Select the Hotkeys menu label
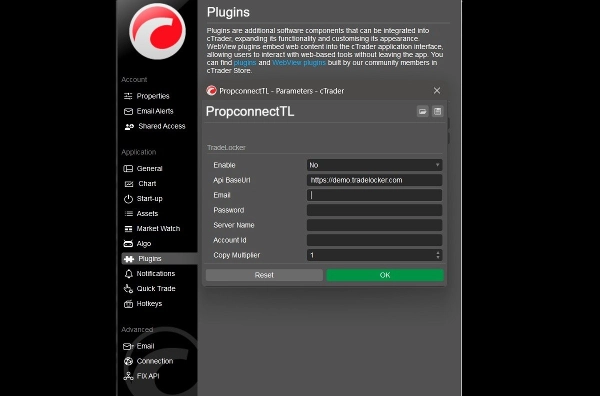 (149, 304)
